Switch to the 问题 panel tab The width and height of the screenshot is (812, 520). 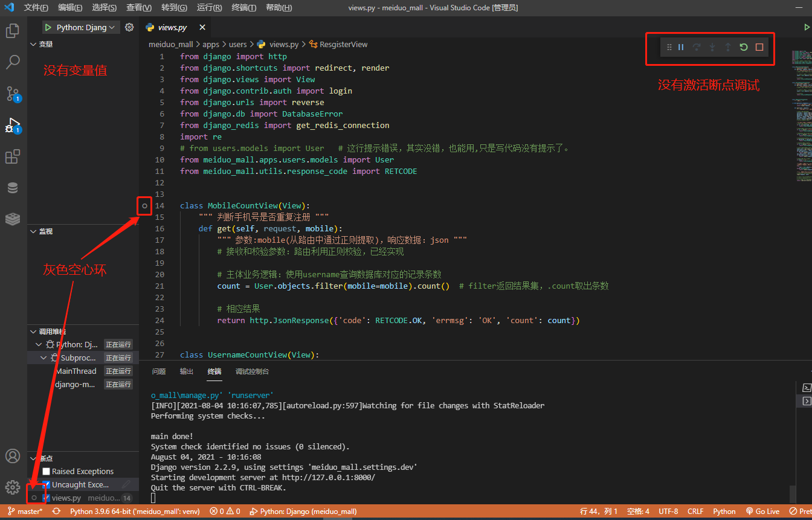pos(158,371)
